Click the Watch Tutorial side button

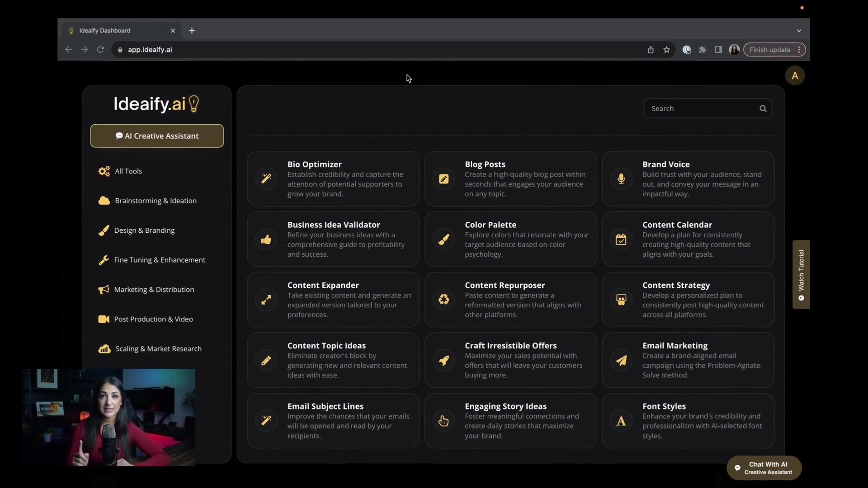pos(801,275)
